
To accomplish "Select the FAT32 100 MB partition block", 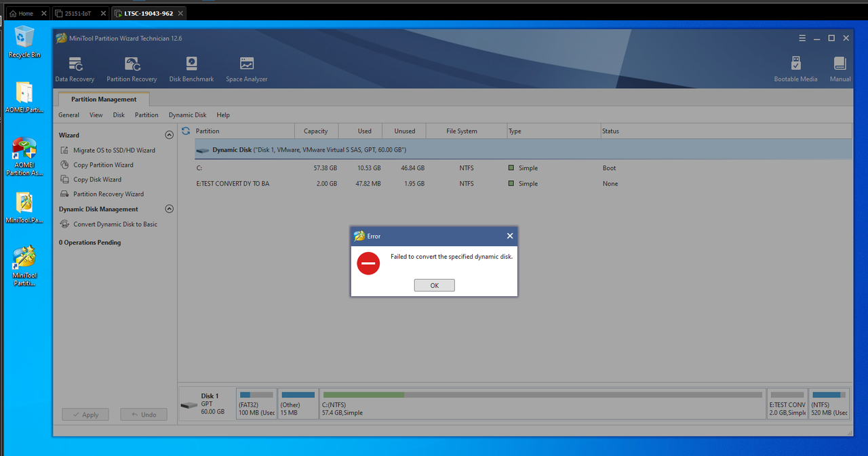I will (x=256, y=403).
